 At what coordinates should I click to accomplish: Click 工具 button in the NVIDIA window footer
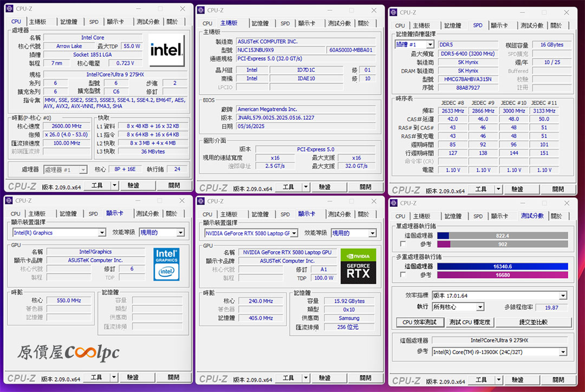tap(288, 378)
